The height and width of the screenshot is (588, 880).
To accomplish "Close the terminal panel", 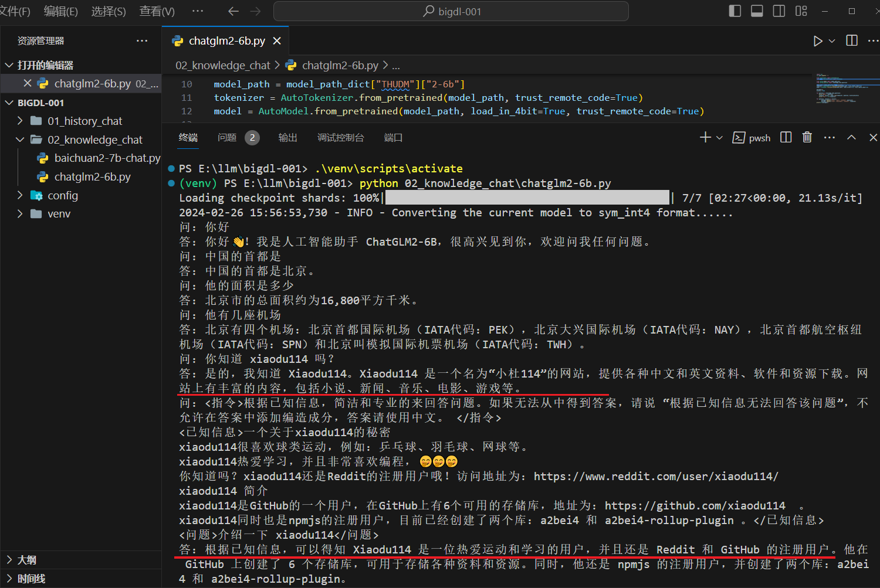I will coord(873,137).
